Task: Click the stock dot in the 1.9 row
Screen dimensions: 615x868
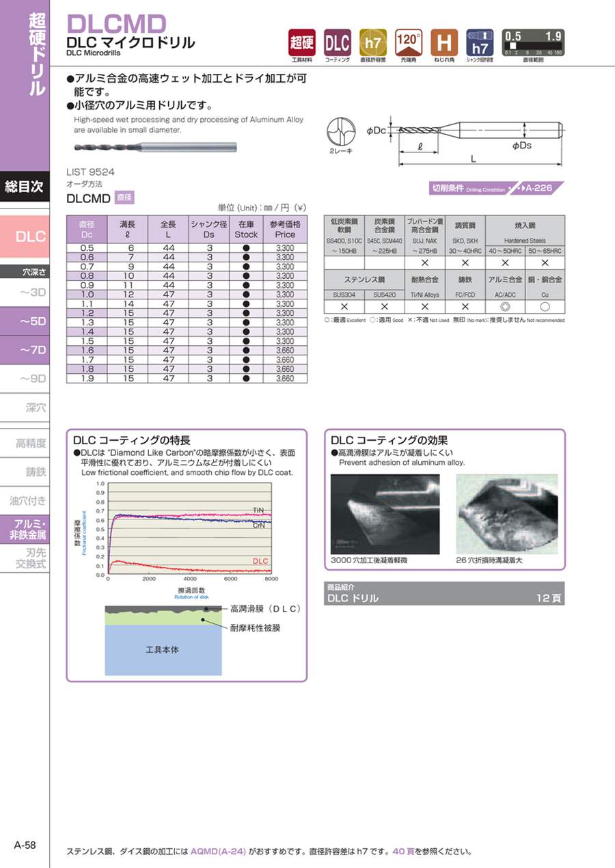Action: tap(246, 378)
